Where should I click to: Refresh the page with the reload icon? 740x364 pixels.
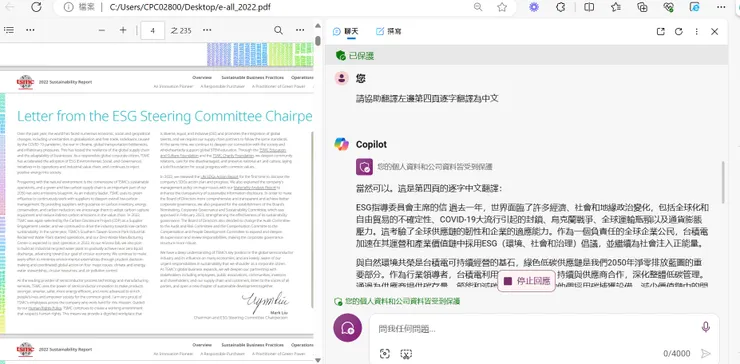(x=36, y=7)
